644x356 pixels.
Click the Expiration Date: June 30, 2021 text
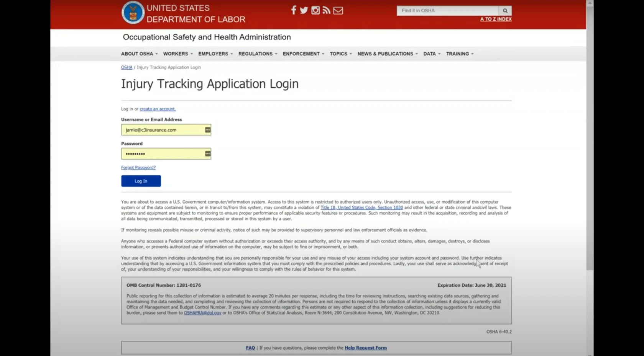click(x=472, y=285)
